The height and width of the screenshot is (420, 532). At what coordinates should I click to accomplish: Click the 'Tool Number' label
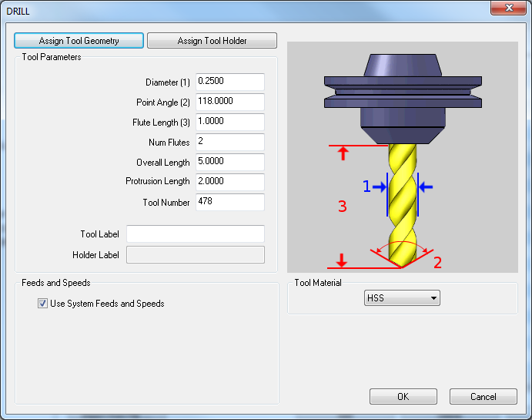coord(166,203)
